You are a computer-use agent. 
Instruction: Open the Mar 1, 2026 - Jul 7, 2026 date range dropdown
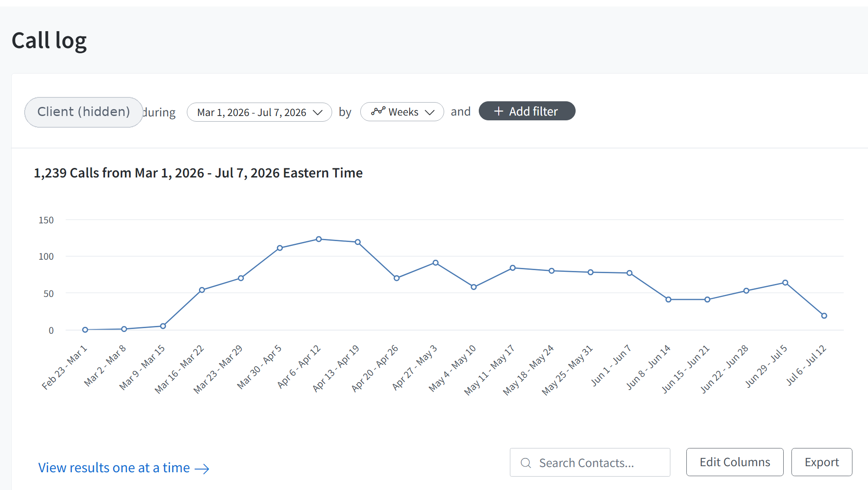(259, 112)
